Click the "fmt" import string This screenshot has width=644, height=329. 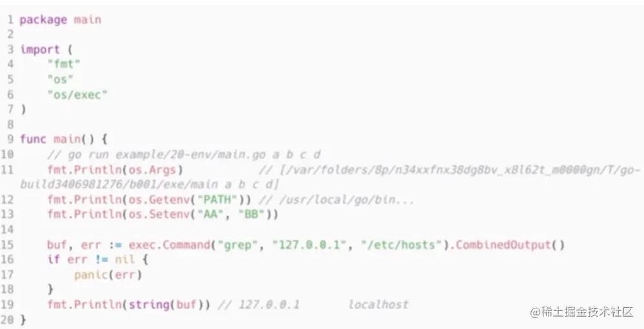tap(64, 64)
